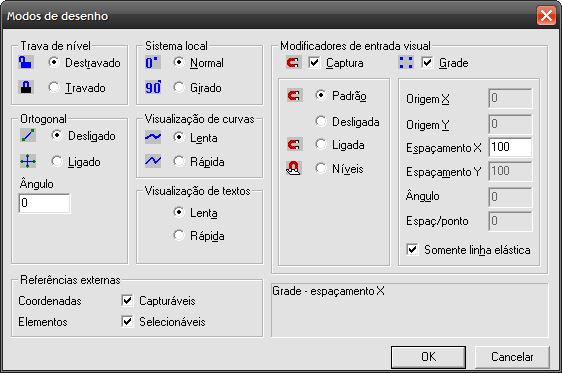Disable the Captura checkbox
562x373 pixels.
314,63
